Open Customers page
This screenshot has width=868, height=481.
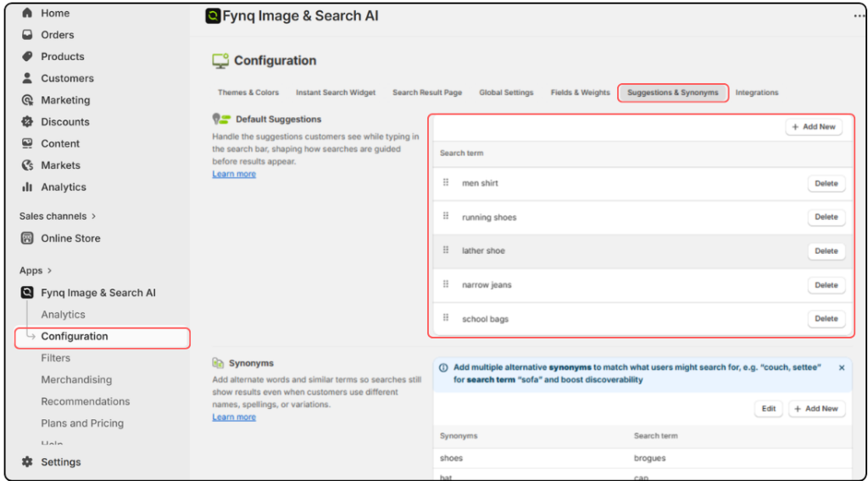[x=67, y=78]
